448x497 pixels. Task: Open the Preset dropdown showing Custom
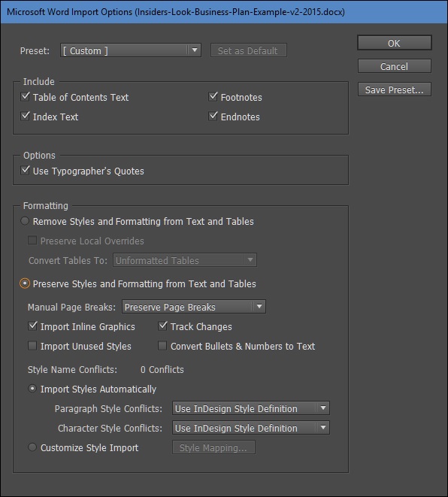131,50
